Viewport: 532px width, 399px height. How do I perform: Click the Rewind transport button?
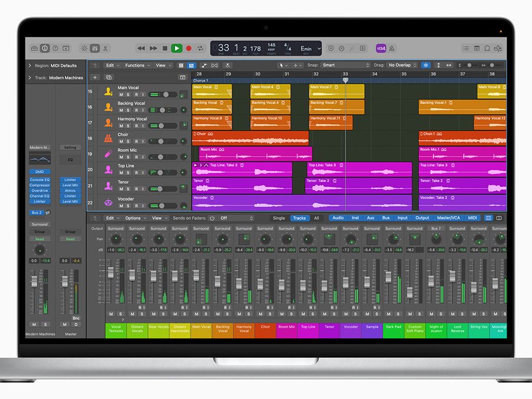141,48
